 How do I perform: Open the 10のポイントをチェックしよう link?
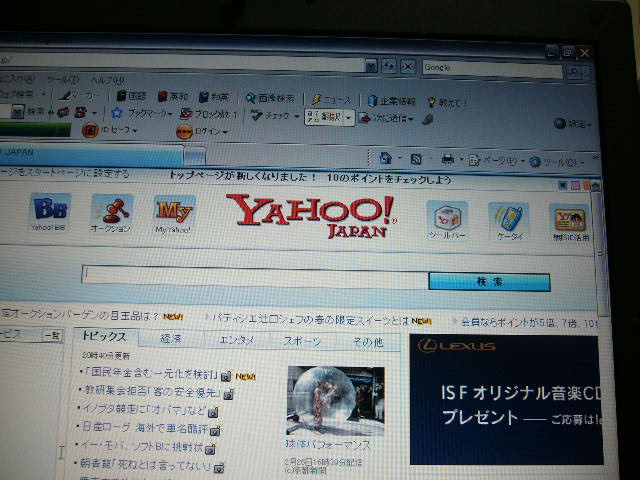[x=389, y=179]
